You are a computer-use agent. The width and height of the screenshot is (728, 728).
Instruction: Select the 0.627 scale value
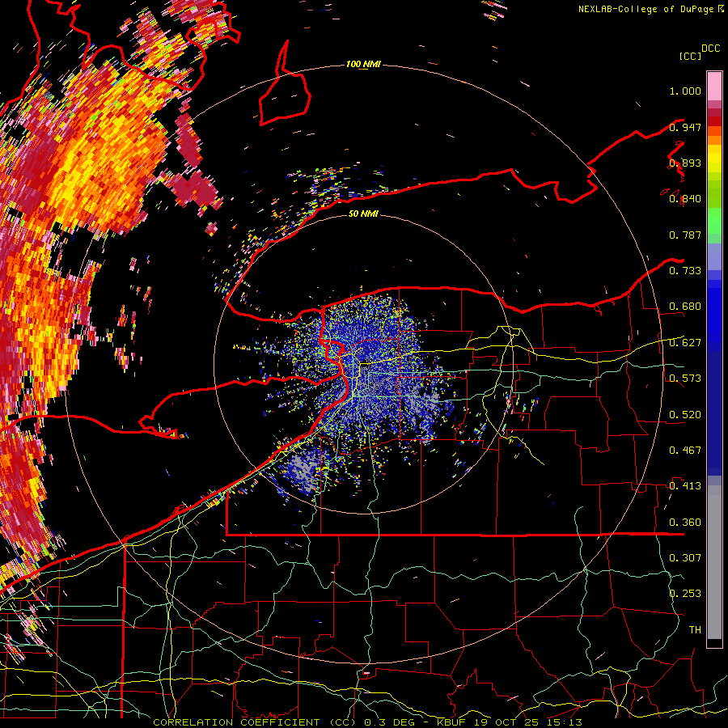[685, 343]
